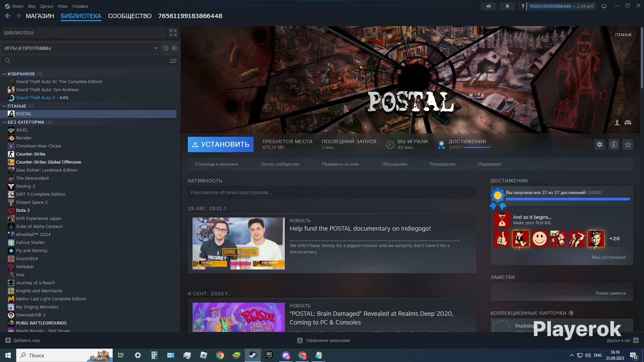Switch to Big Picture mode icon

click(x=604, y=6)
